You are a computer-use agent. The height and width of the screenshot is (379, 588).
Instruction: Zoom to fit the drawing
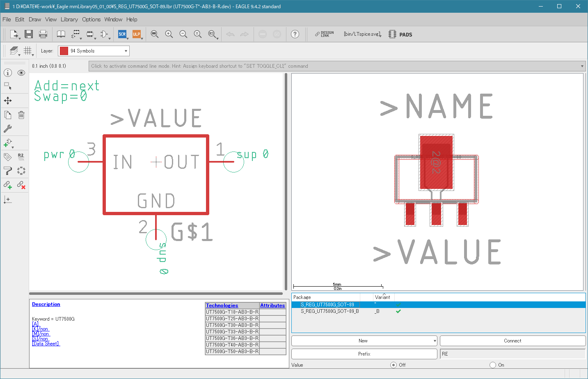click(x=155, y=34)
